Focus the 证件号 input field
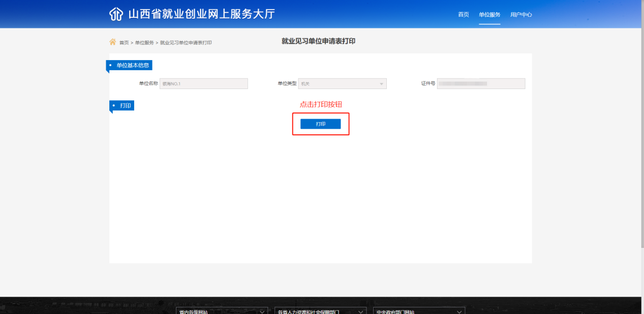644x314 pixels. (x=481, y=83)
